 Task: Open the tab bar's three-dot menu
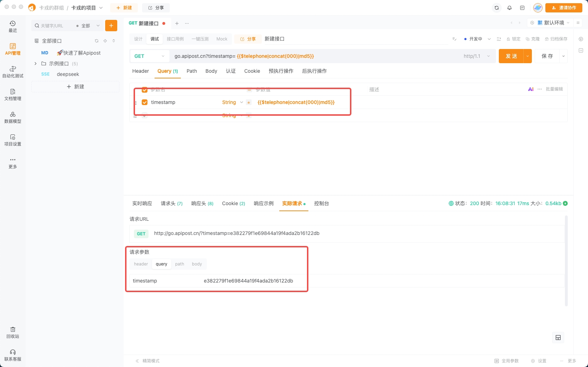point(187,23)
